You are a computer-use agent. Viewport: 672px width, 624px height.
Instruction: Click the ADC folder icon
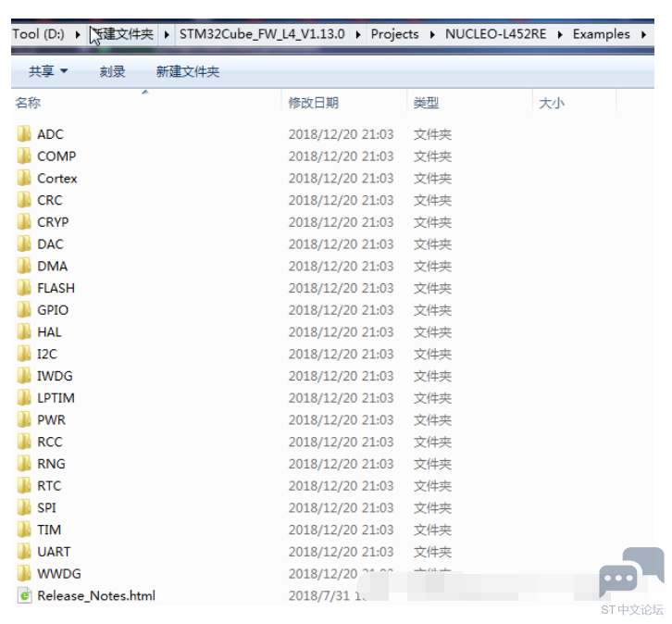coord(24,133)
